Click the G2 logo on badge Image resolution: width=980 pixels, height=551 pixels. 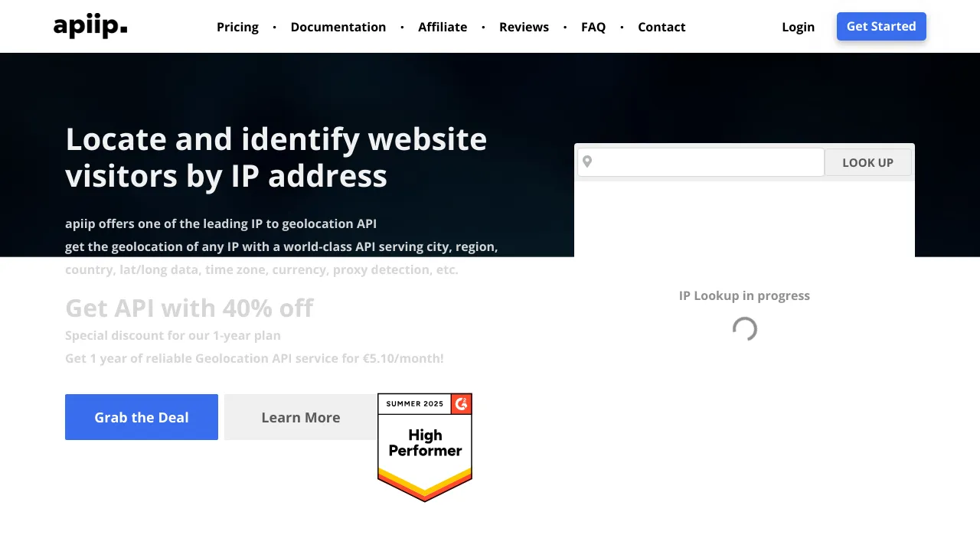coord(461,403)
